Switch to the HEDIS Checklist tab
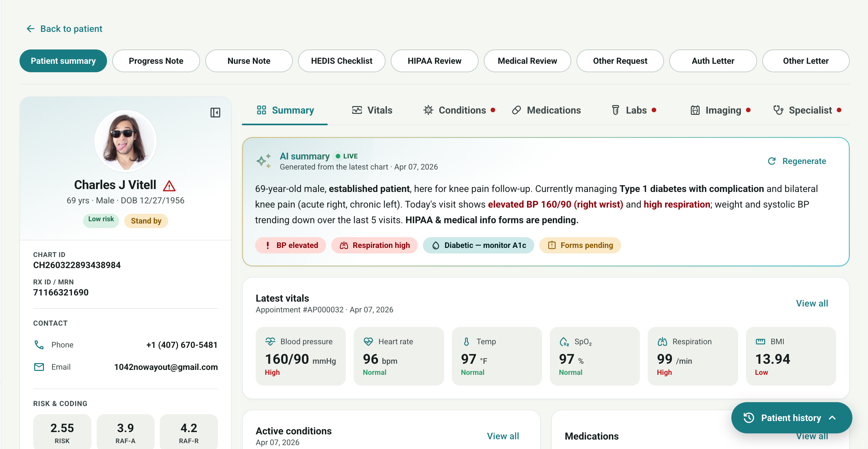 pyautogui.click(x=342, y=61)
